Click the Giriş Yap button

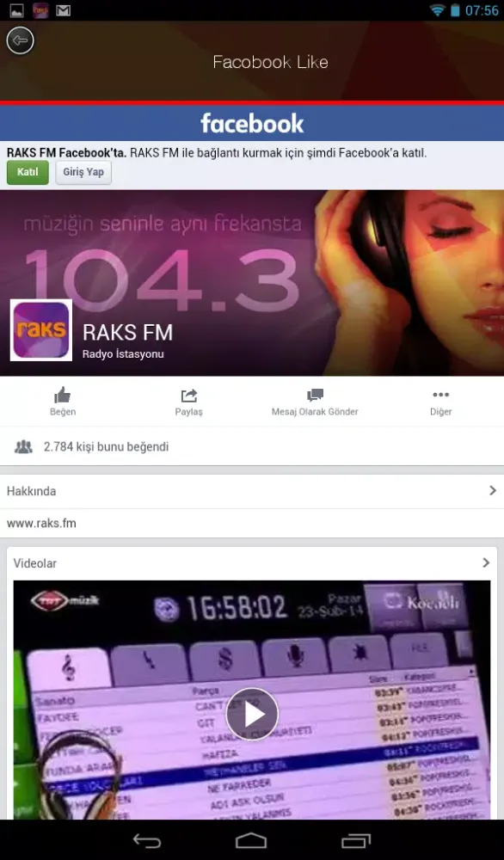pyautogui.click(x=83, y=172)
